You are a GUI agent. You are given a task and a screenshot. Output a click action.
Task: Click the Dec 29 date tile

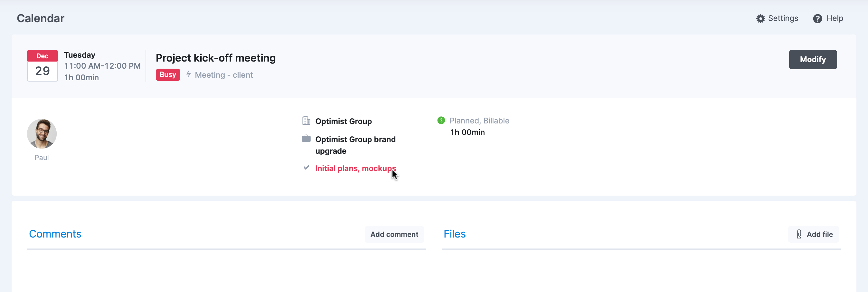coord(42,65)
